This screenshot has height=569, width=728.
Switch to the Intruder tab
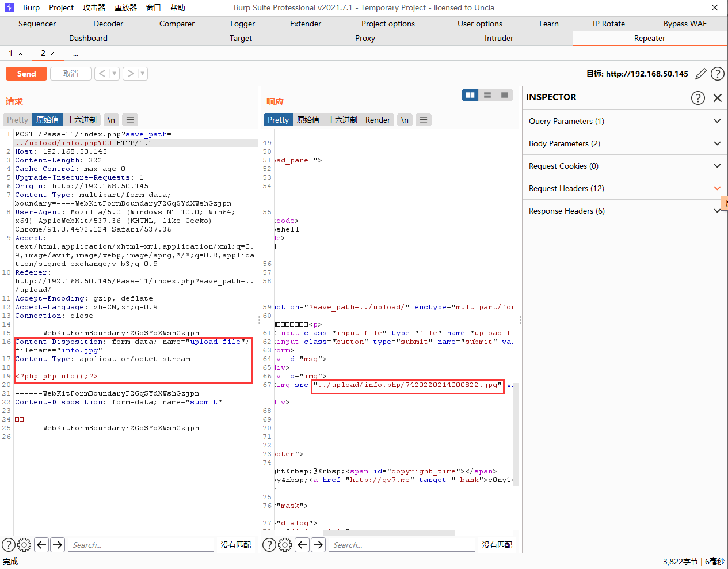(499, 38)
